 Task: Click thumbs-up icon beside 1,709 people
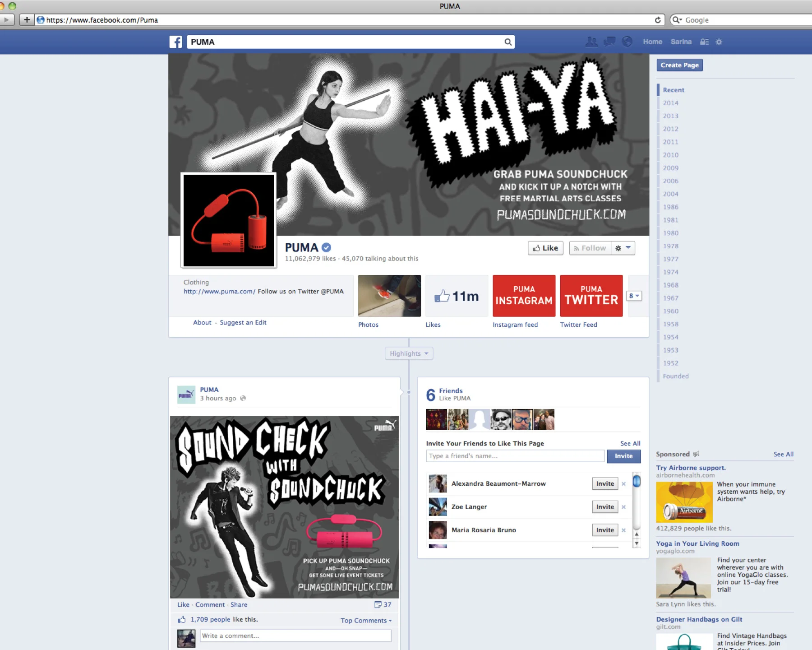coord(181,619)
